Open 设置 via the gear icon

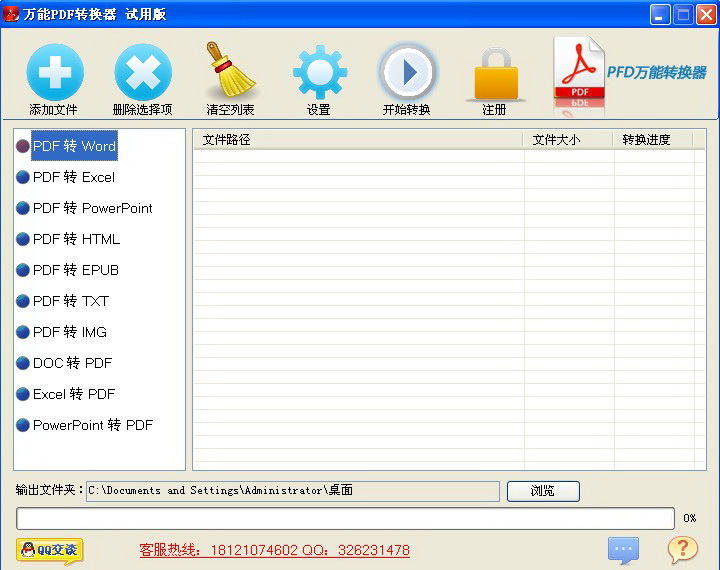pos(320,72)
